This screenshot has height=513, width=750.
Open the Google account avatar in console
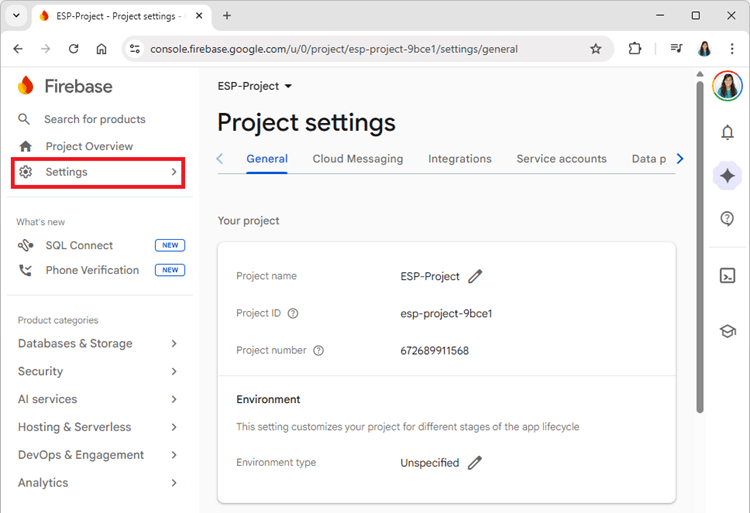click(727, 86)
